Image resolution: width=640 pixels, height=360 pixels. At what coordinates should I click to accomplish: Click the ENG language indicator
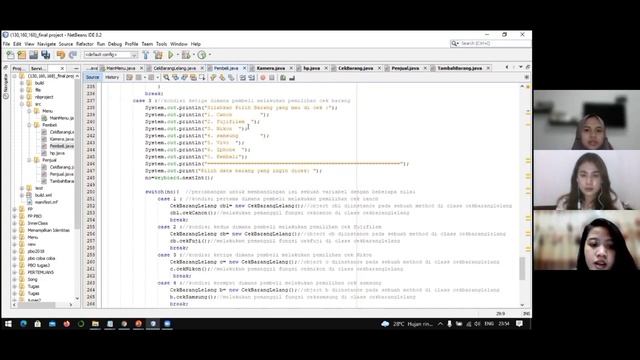(489, 324)
